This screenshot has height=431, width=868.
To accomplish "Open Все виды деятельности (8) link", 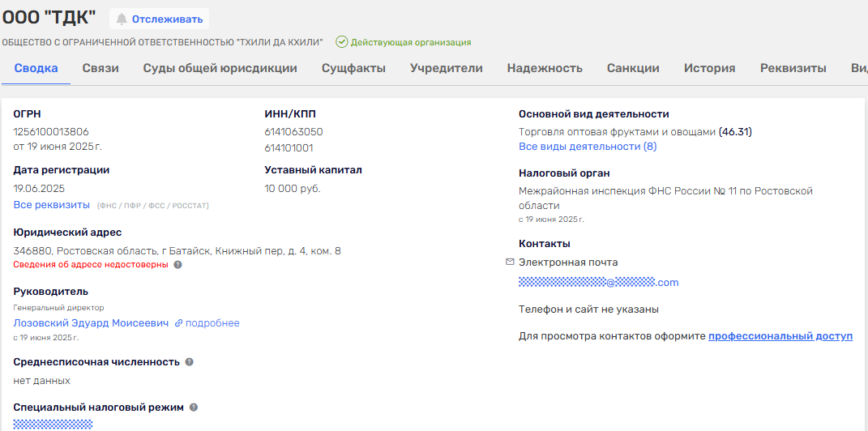I will tap(588, 147).
